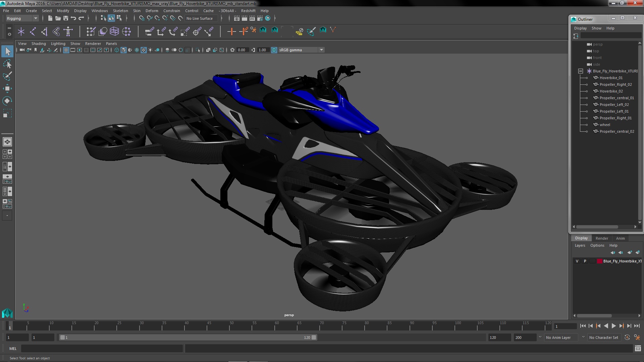
Task: Click the red layer color swatch
Action: click(599, 261)
